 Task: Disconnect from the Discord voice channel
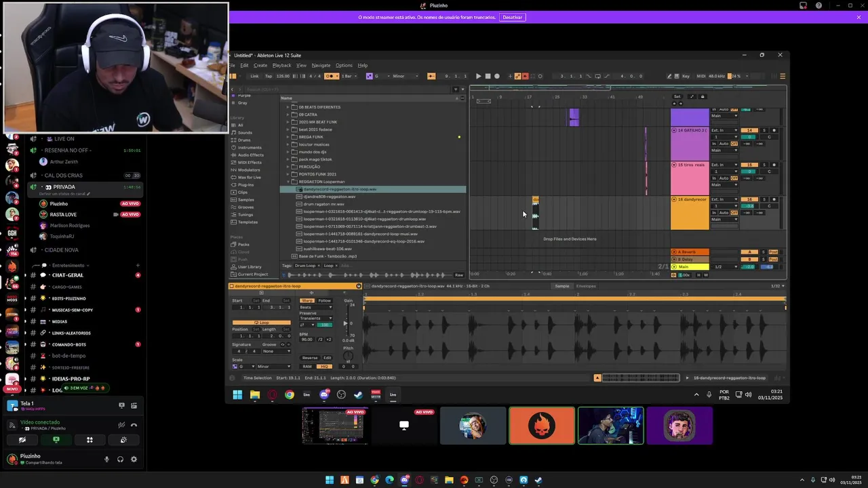tap(134, 425)
